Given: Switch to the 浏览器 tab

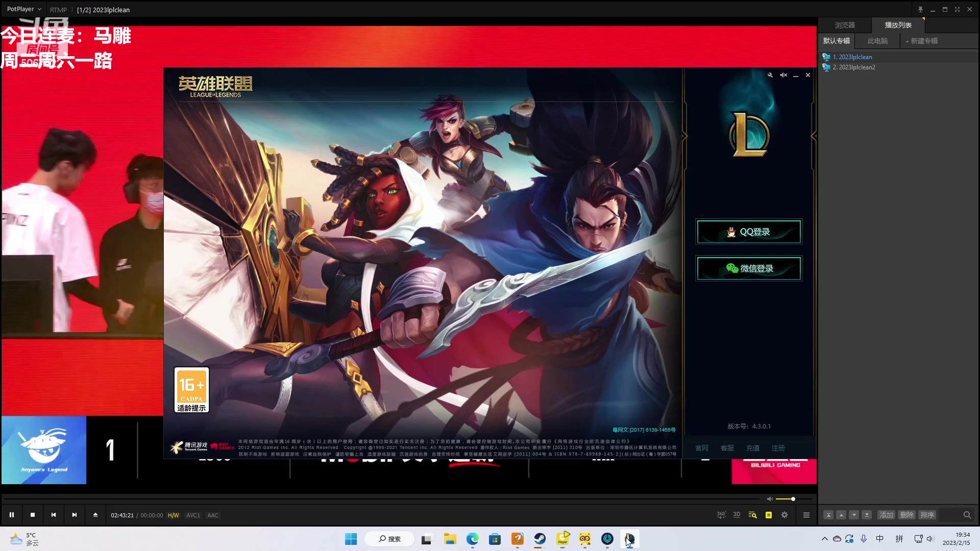Looking at the screenshot, I should pos(845,25).
